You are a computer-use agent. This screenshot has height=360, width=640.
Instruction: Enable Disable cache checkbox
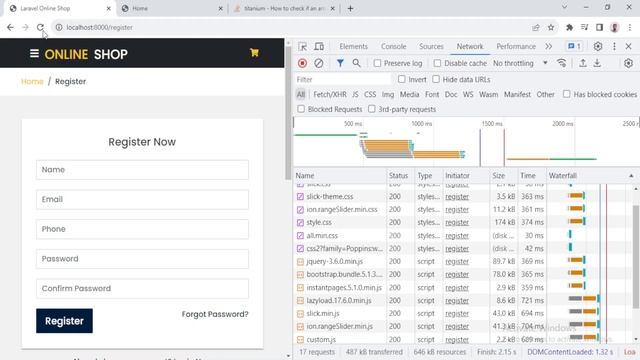point(437,63)
